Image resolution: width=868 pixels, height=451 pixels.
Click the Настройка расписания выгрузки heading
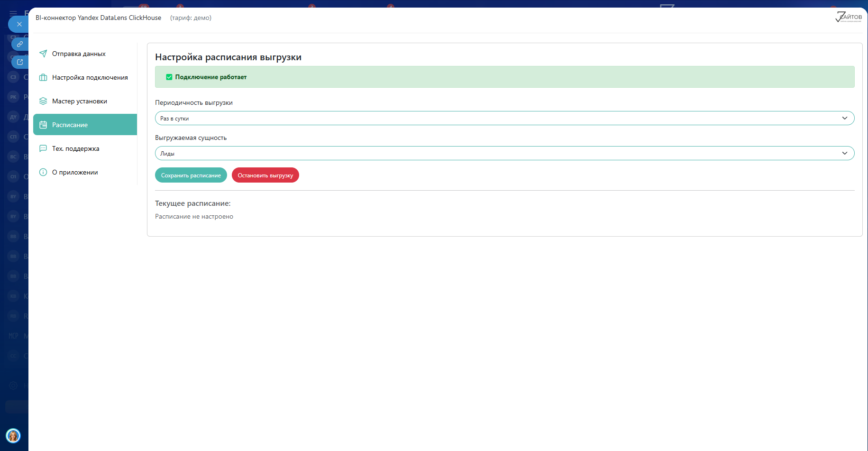tap(228, 57)
